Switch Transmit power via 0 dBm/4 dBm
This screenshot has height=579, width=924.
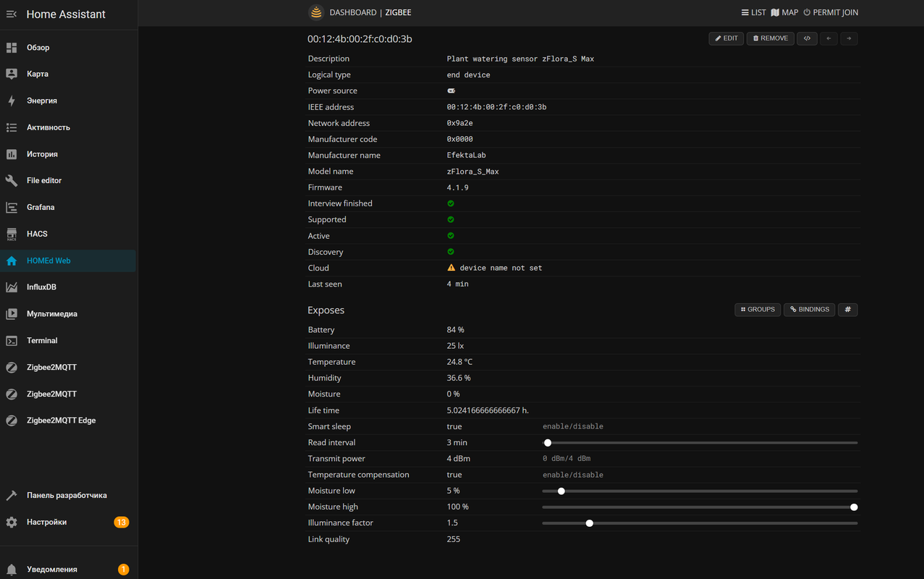click(x=566, y=459)
